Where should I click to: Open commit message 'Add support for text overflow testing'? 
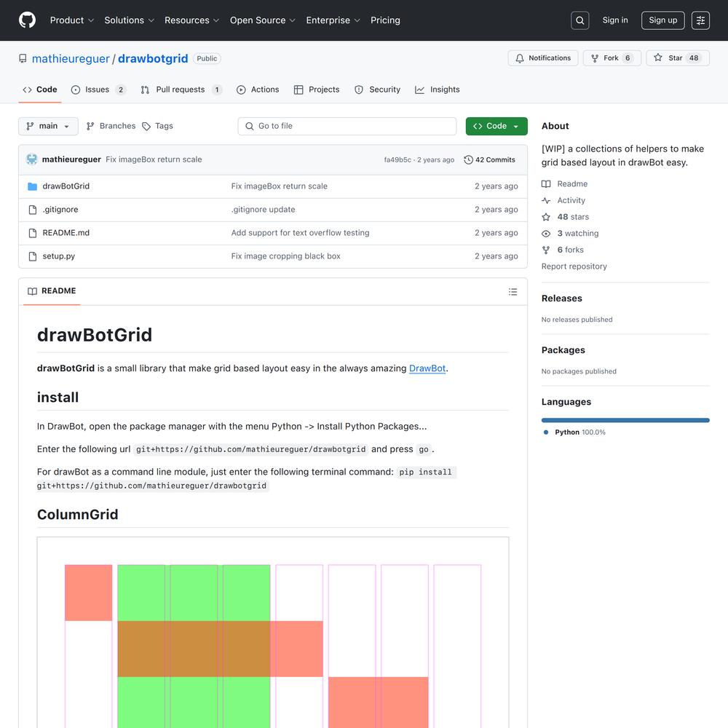[301, 233]
